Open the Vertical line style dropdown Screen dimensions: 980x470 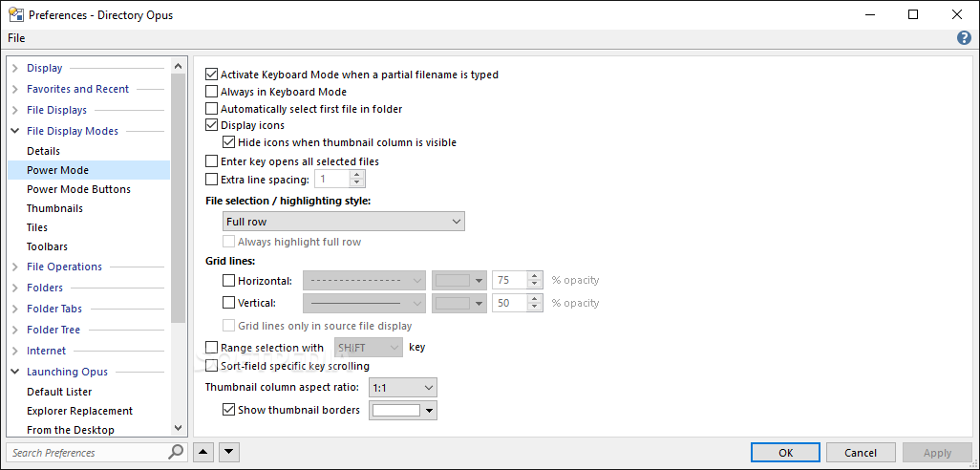click(364, 303)
